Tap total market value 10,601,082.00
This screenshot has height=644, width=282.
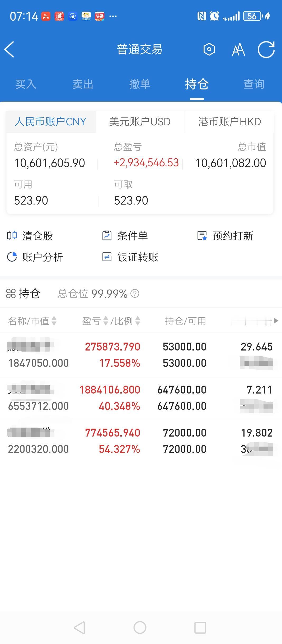point(231,163)
